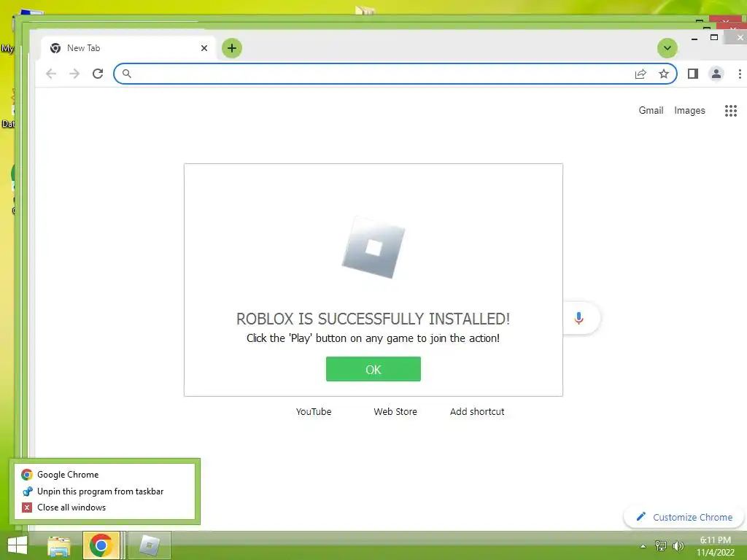
Task: Open the YouTube shortcut
Action: point(314,411)
